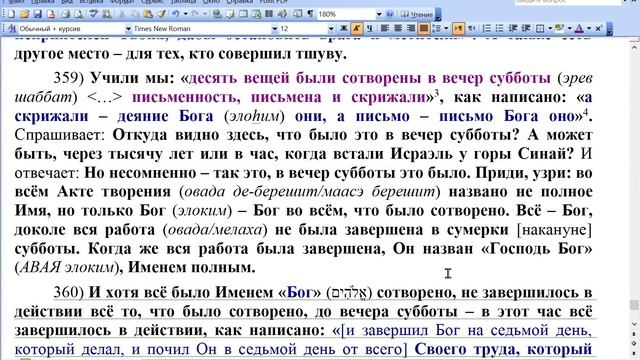Image resolution: width=640 pixels, height=360 pixels.
Task: Toggle Bold (Ж) formatting
Action: [x=344, y=28]
